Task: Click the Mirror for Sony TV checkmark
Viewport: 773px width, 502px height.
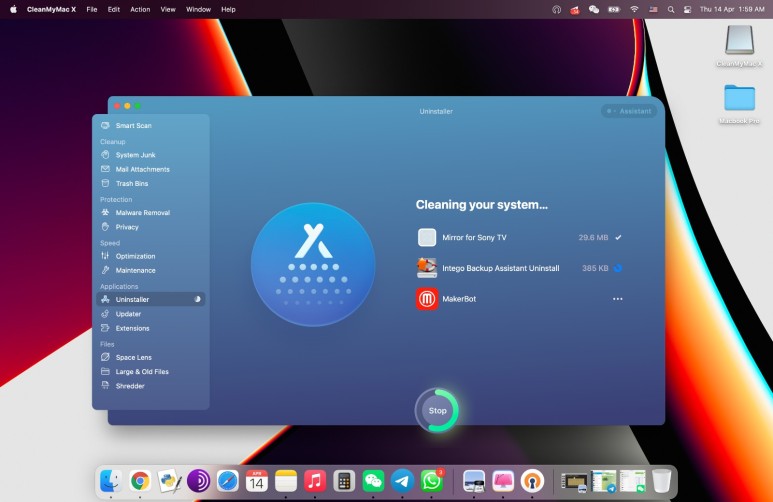Action: pyautogui.click(x=618, y=237)
